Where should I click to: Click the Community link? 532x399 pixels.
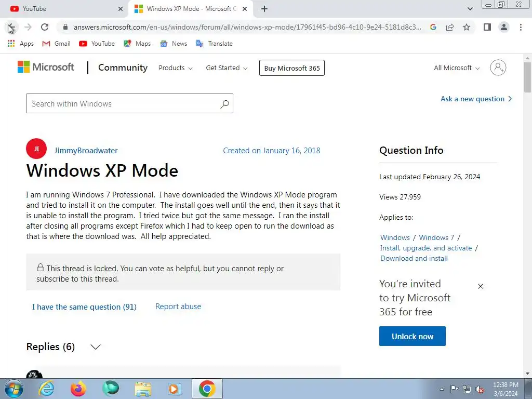point(123,68)
